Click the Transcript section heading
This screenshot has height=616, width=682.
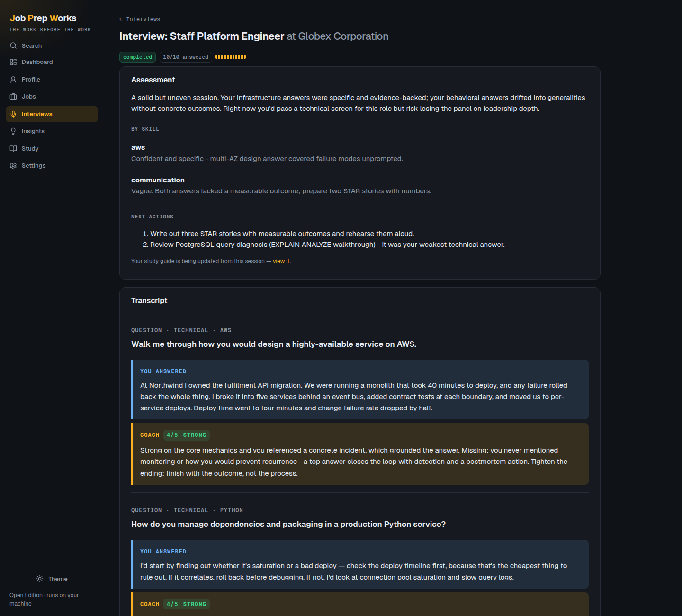pos(149,300)
